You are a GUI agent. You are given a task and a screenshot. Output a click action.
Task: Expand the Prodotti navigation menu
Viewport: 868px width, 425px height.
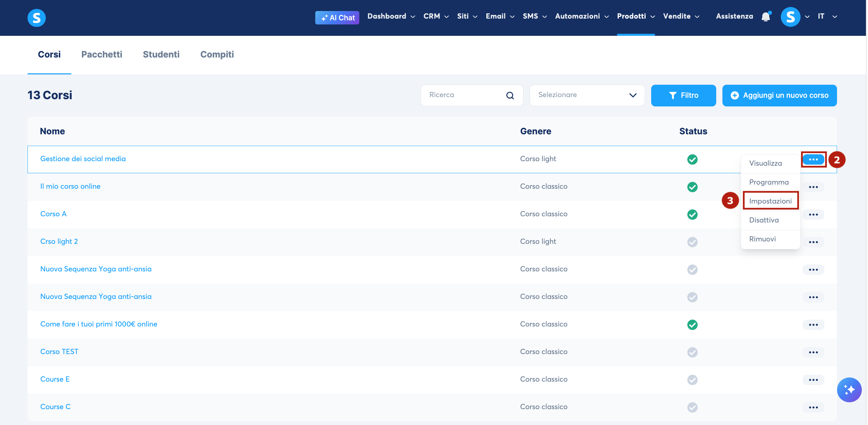[x=636, y=16]
